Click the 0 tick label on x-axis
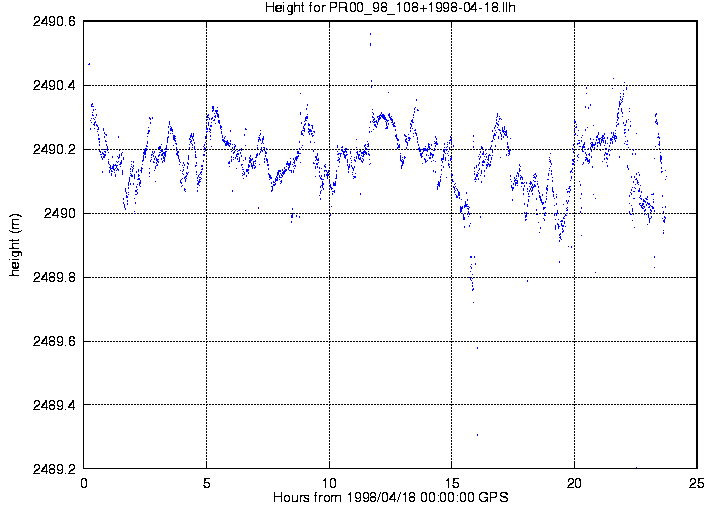Viewport: 721px width, 505px height. click(x=84, y=483)
